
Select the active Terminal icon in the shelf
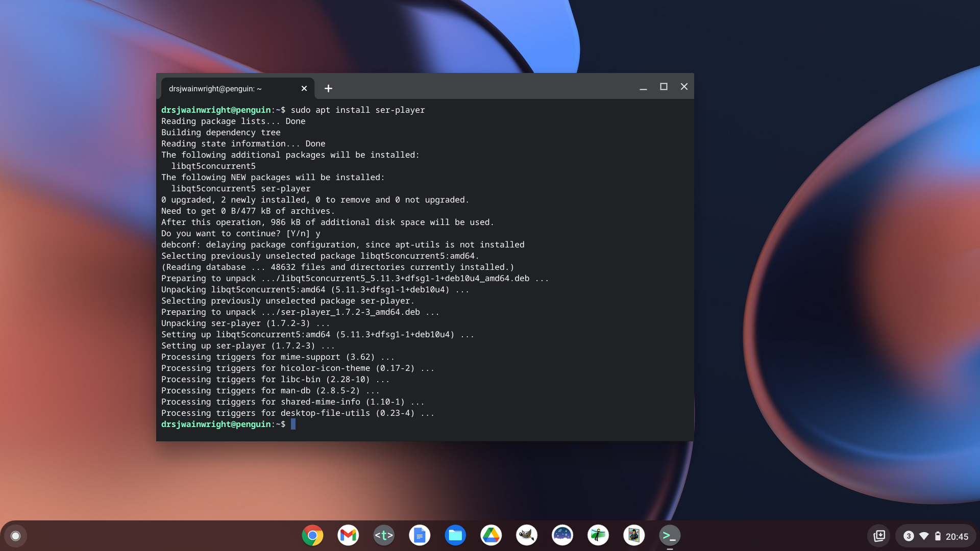(670, 535)
